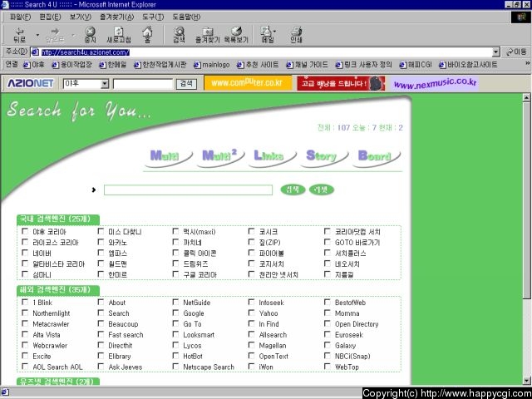Click the vertical scrollbar thumb
The width and height of the screenshot is (532, 399).
(526, 200)
